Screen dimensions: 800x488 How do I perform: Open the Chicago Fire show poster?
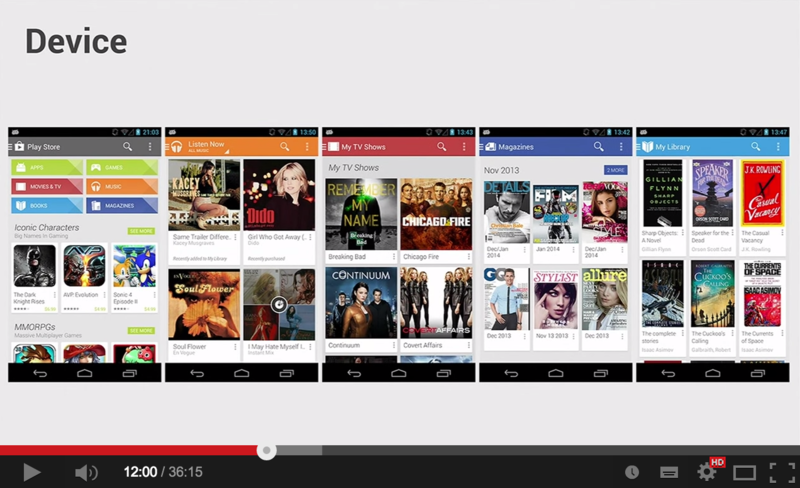pos(436,214)
